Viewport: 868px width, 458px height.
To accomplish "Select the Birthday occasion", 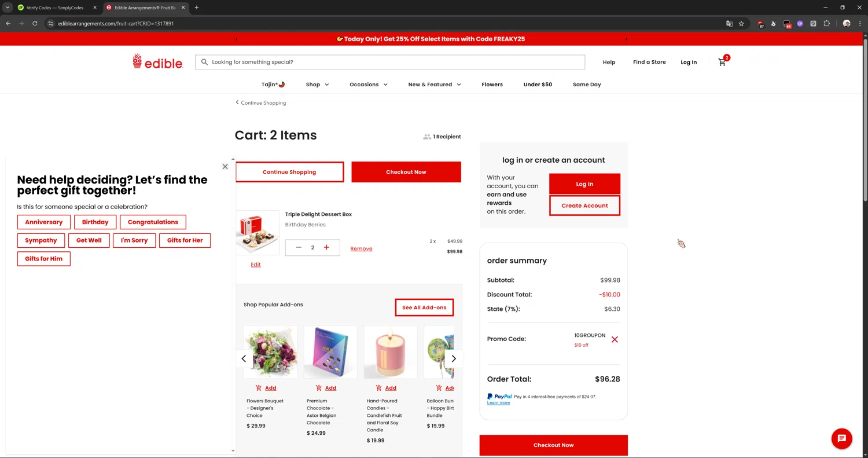I will pos(95,222).
